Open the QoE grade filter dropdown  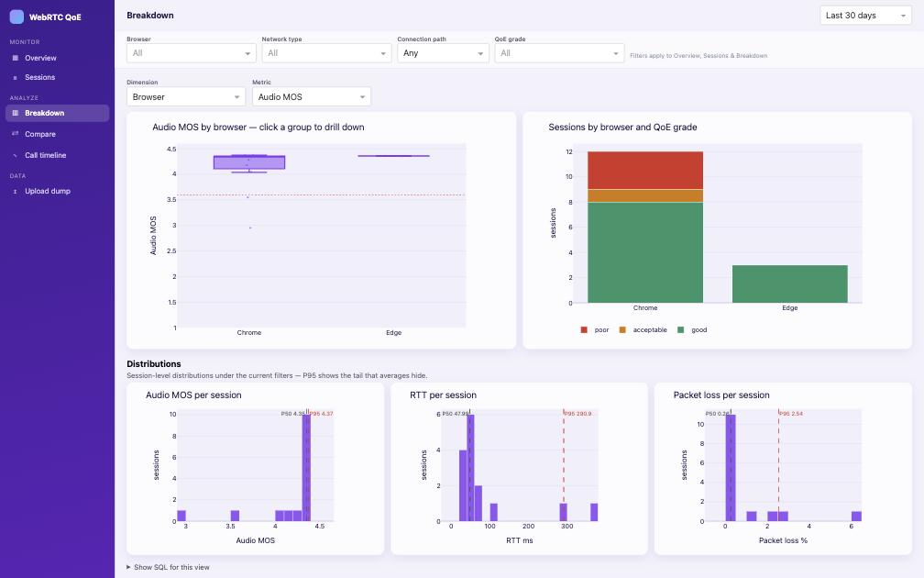[559, 53]
